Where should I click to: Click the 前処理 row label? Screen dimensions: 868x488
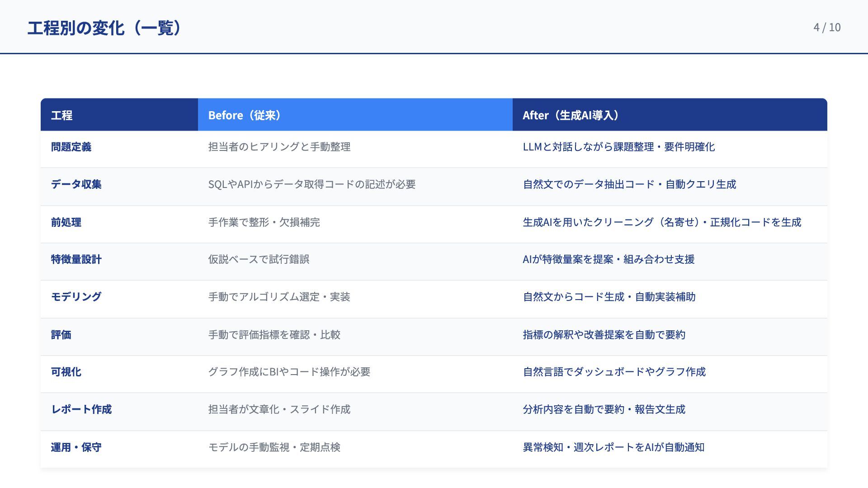click(66, 222)
